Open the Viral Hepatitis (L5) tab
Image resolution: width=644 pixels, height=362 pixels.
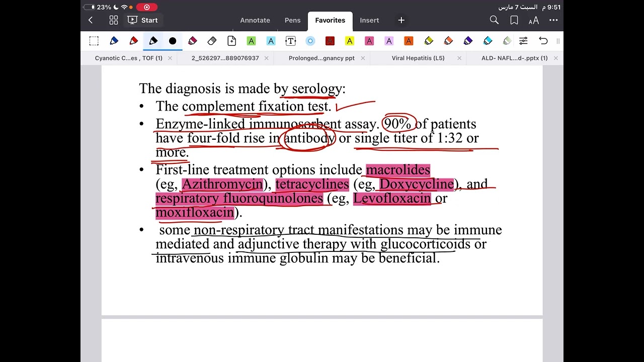pos(418,58)
